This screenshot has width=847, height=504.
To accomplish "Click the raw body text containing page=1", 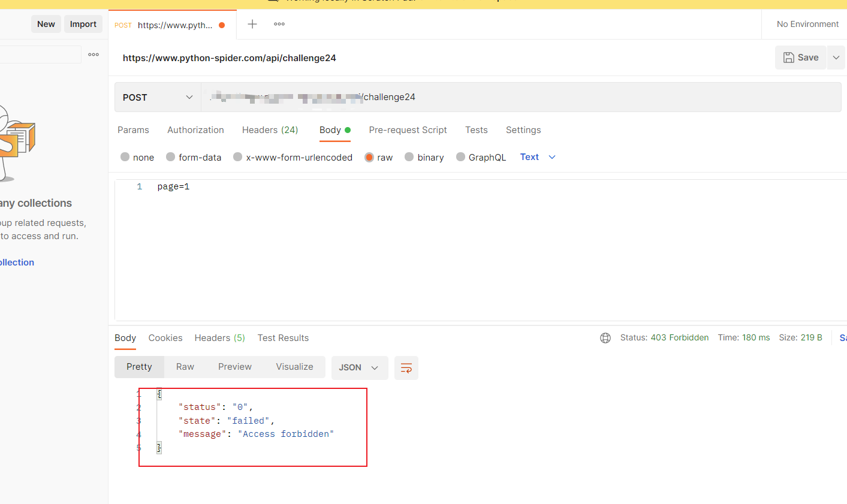I will [173, 186].
